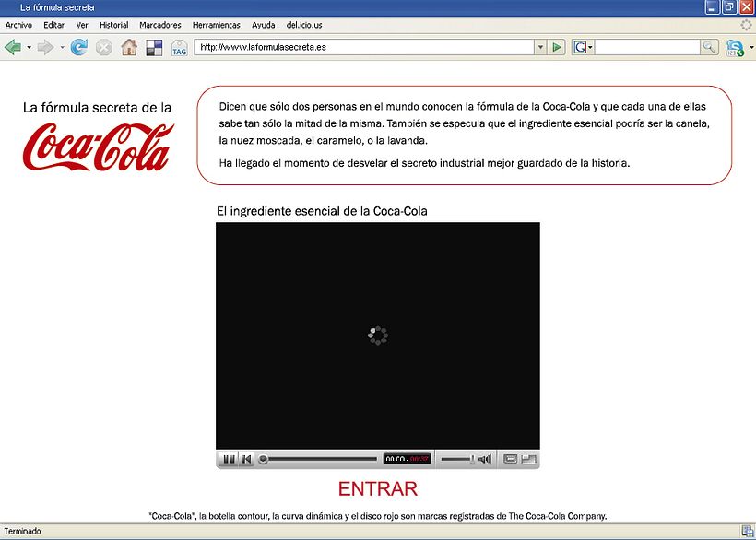Image resolution: width=756 pixels, height=540 pixels.
Task: Click the green Go arrow button
Action: [x=557, y=47]
